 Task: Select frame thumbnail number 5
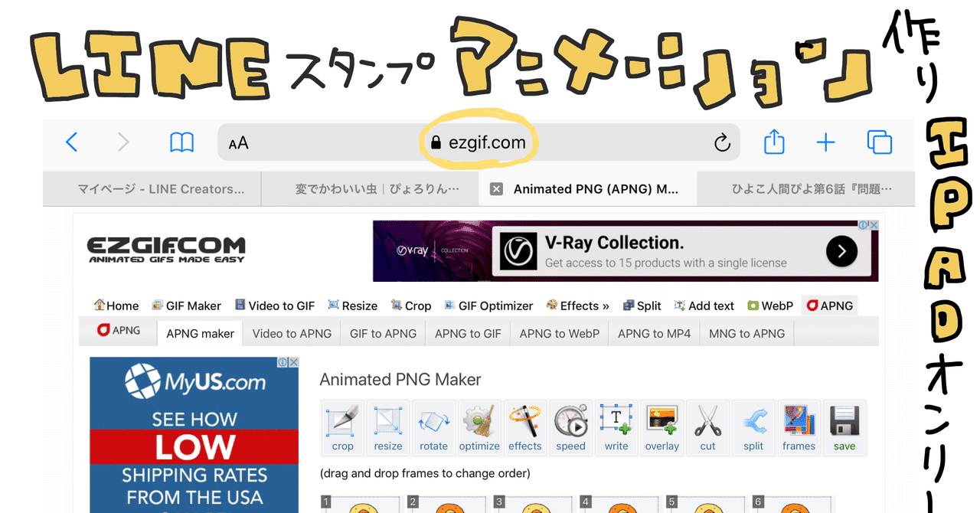(706, 505)
